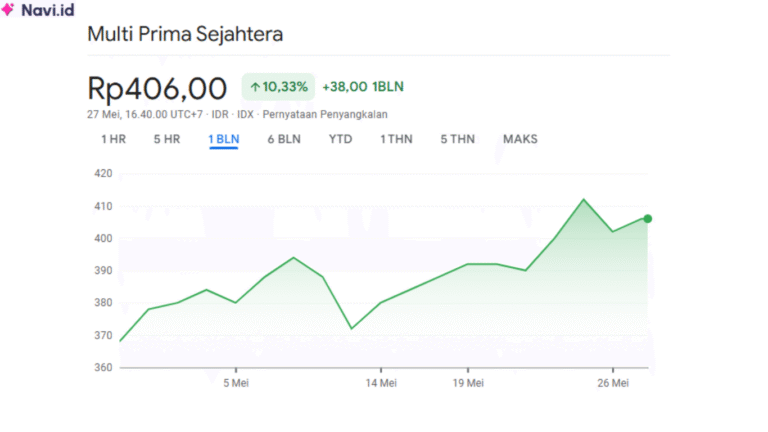Show the 1 THN range chart
This screenshot has width=768, height=432.
pyautogui.click(x=396, y=139)
